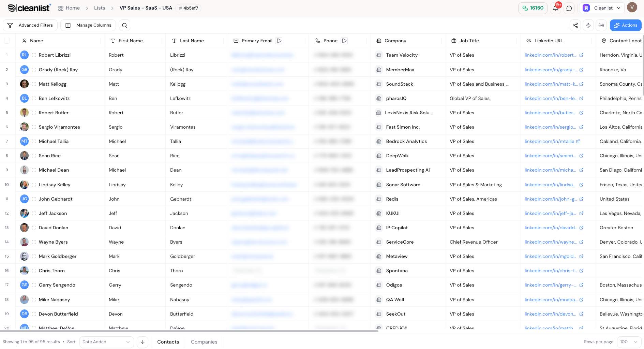644x349 pixels.
Task: Open the chat bubble icon in the header
Action: coord(569,8)
